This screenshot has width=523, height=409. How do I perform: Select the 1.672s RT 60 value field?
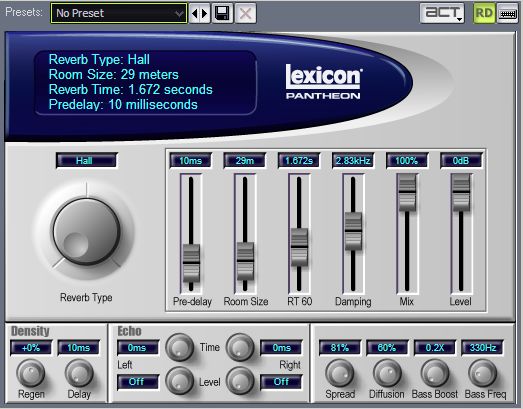click(299, 160)
